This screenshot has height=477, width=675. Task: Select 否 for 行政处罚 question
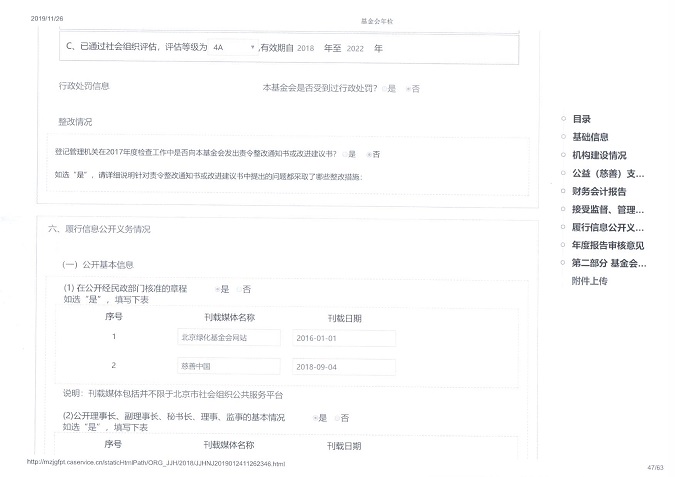point(408,89)
